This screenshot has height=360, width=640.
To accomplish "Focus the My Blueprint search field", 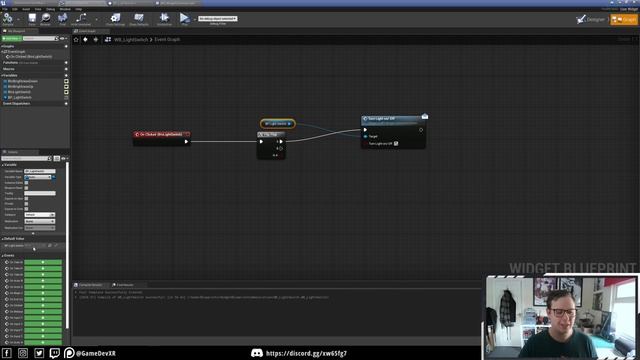I will pos(40,38).
